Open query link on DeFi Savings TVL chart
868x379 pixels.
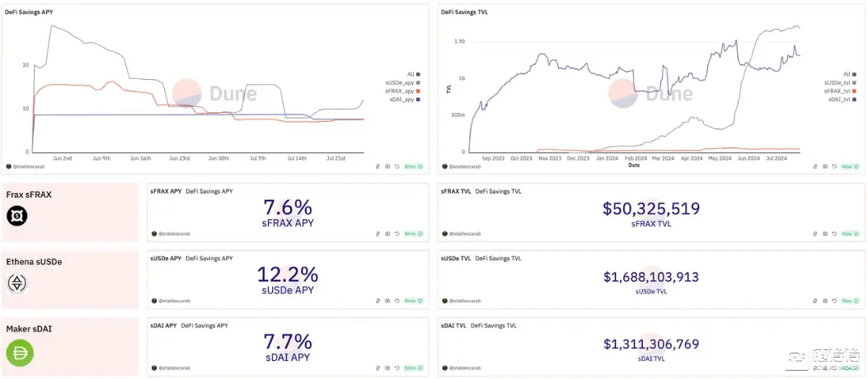coord(816,166)
